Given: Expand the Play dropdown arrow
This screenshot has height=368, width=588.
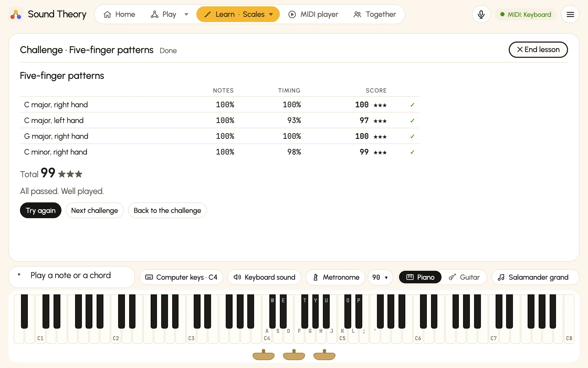Looking at the screenshot, I should pos(186,14).
